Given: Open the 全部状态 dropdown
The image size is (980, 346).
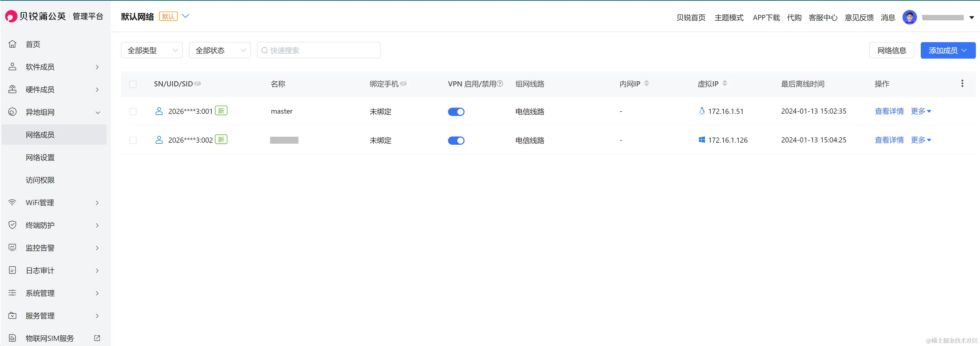Looking at the screenshot, I should (220, 50).
